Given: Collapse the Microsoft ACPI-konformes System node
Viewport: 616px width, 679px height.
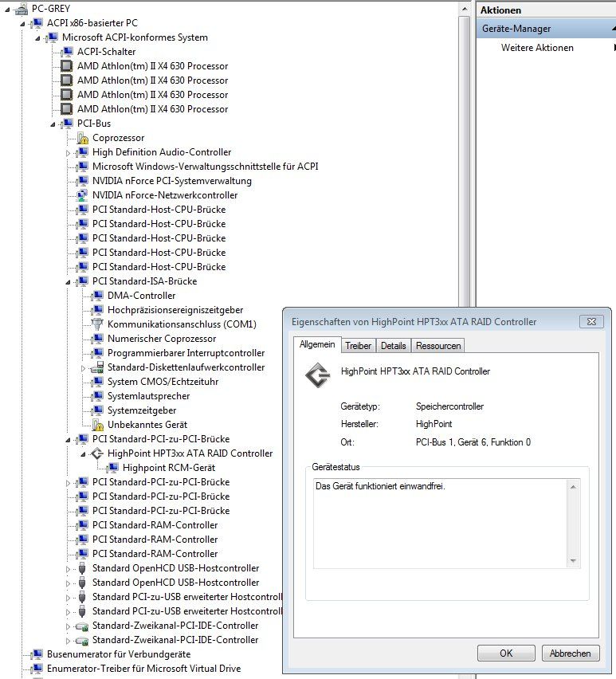Looking at the screenshot, I should pos(37,38).
